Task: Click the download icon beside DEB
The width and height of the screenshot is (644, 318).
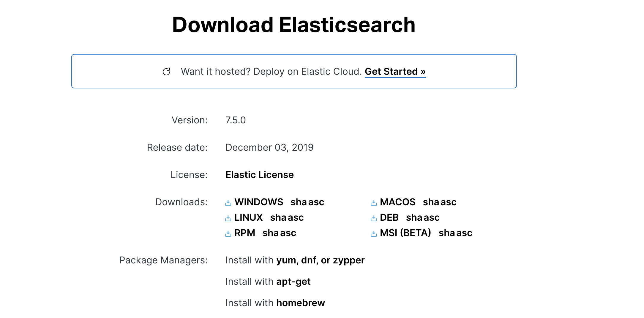Action: click(374, 218)
